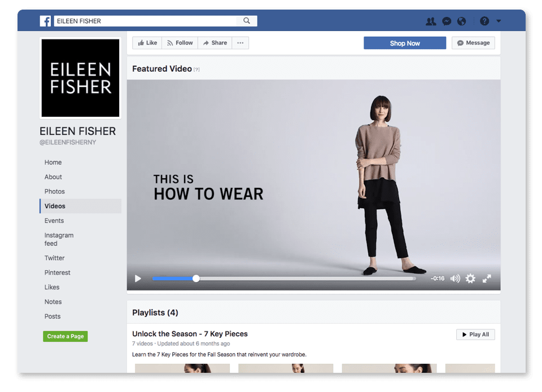Click the EILEEN FISHER page name
The image size is (542, 392).
tap(77, 131)
